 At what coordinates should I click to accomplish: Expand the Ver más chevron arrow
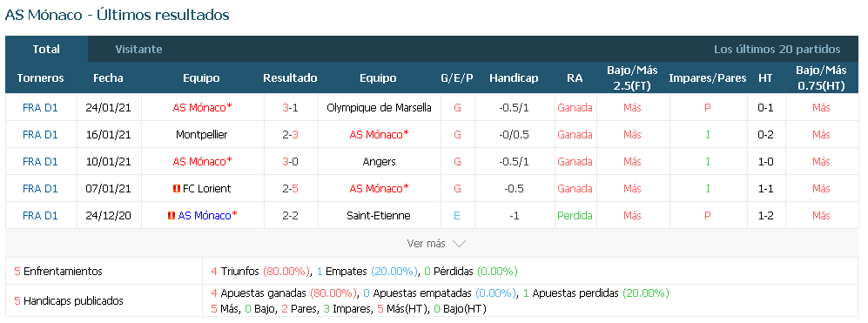pos(459,244)
